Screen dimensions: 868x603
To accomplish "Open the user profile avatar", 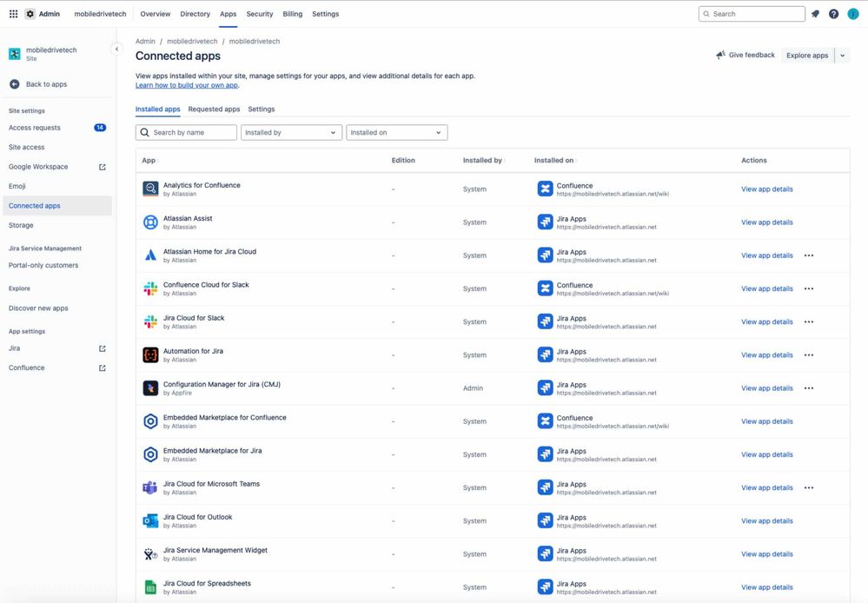I will [x=853, y=14].
